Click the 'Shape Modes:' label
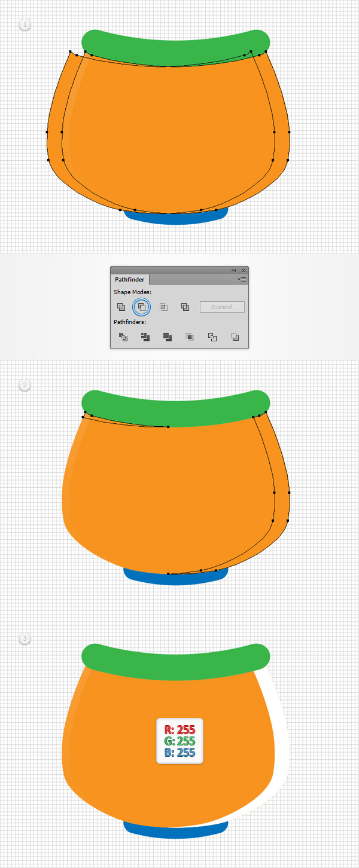This screenshot has height=868, width=359. coord(133,292)
